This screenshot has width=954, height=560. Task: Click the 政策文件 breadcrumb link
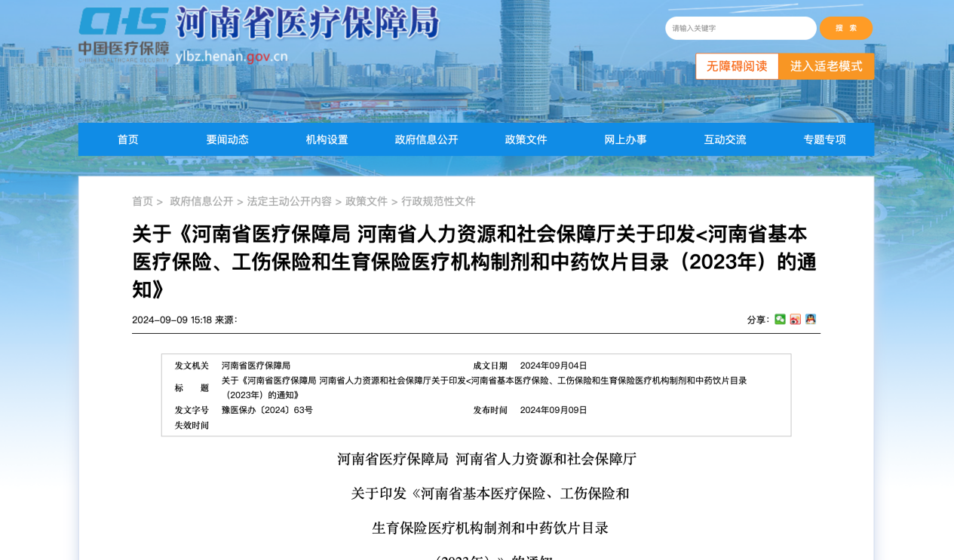point(367,201)
